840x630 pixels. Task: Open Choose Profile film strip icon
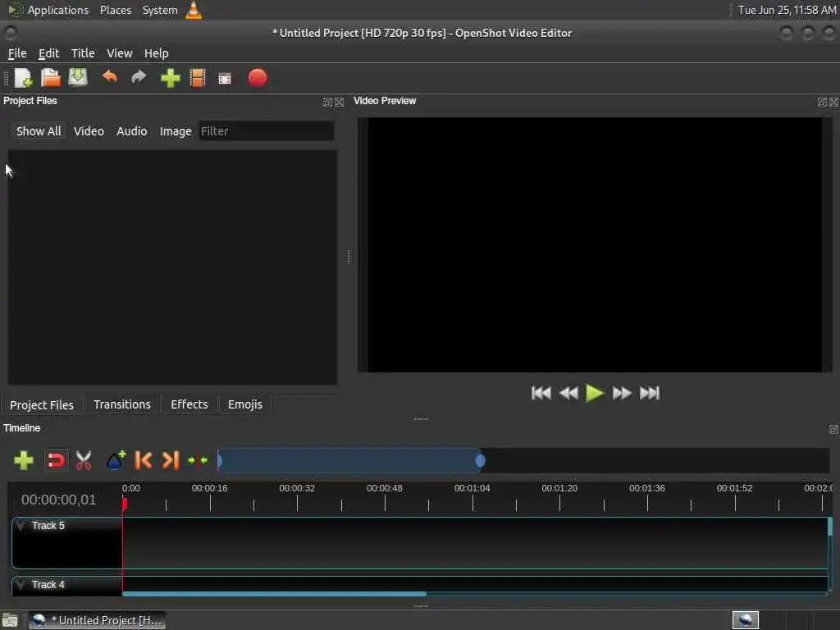tap(198, 78)
